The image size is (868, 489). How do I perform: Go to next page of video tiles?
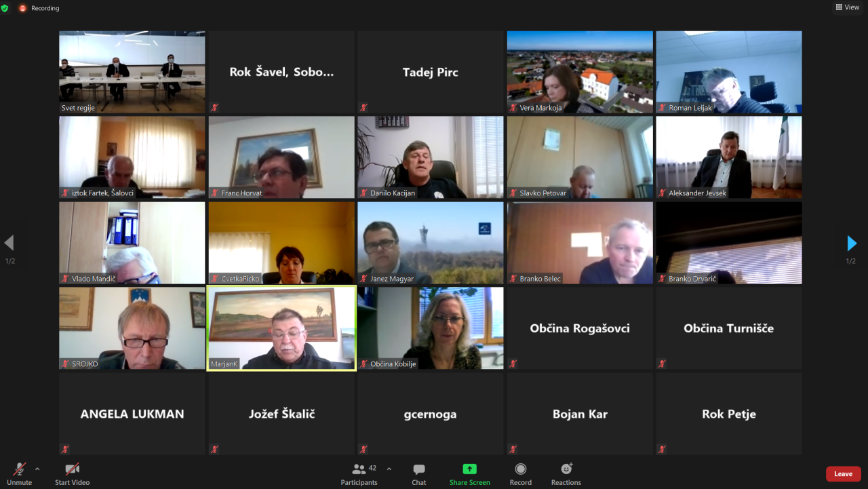[x=852, y=243]
